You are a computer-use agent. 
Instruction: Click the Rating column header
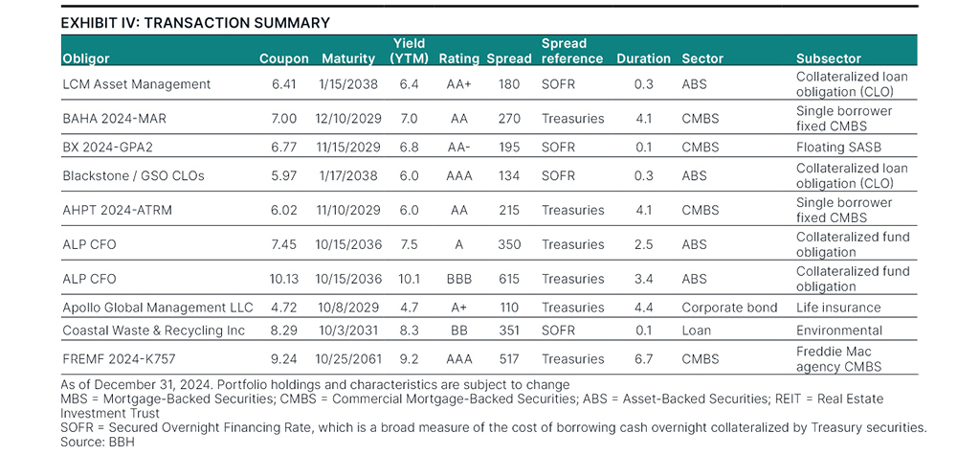coord(458,58)
